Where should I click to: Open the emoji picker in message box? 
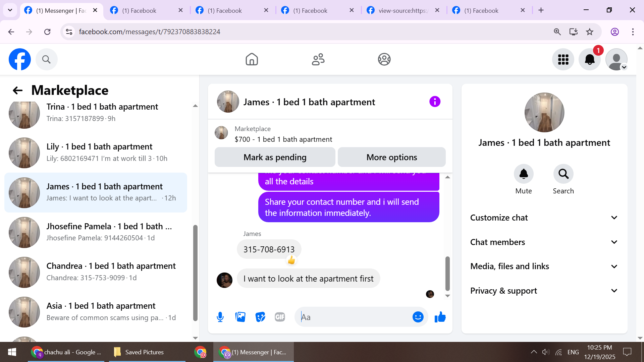418,317
